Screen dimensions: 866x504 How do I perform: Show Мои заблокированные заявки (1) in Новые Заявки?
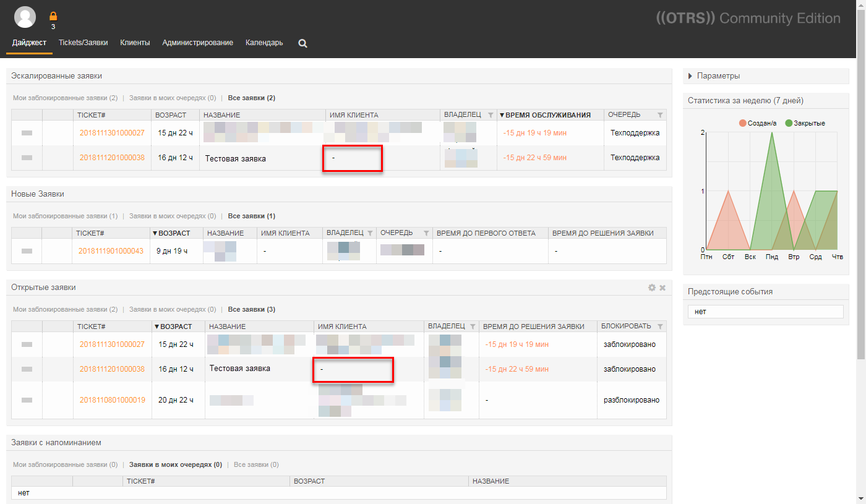coord(65,216)
